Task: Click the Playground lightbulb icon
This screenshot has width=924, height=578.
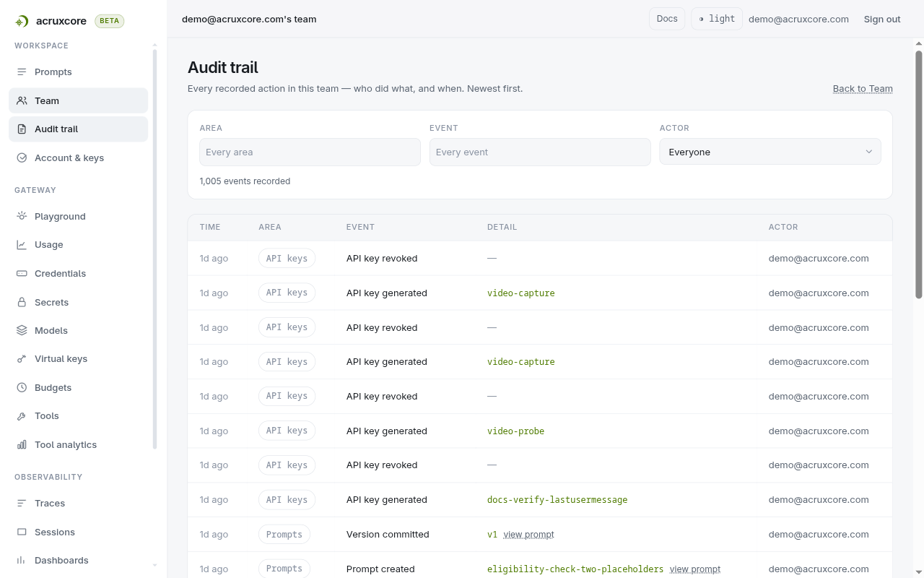Action: pyautogui.click(x=22, y=216)
